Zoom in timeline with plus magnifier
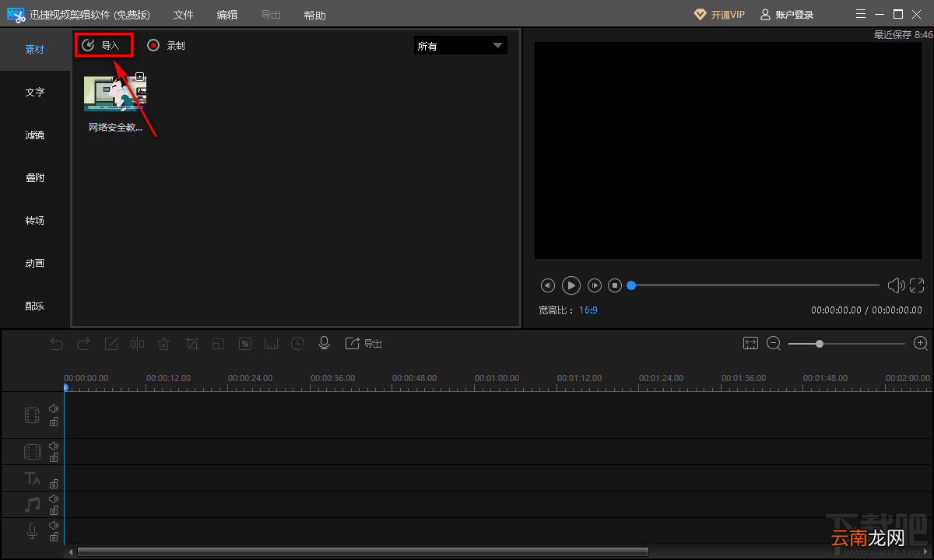Screen dimensions: 934x560 [920, 343]
